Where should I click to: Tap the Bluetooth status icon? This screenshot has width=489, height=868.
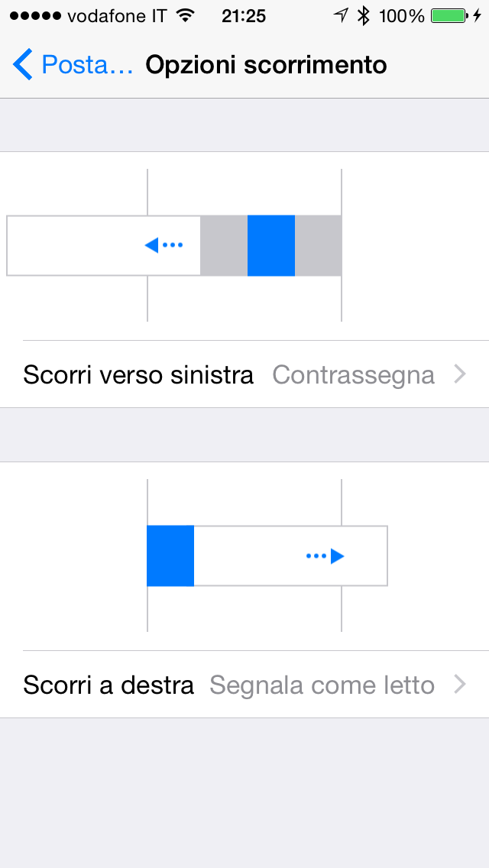coord(364,15)
